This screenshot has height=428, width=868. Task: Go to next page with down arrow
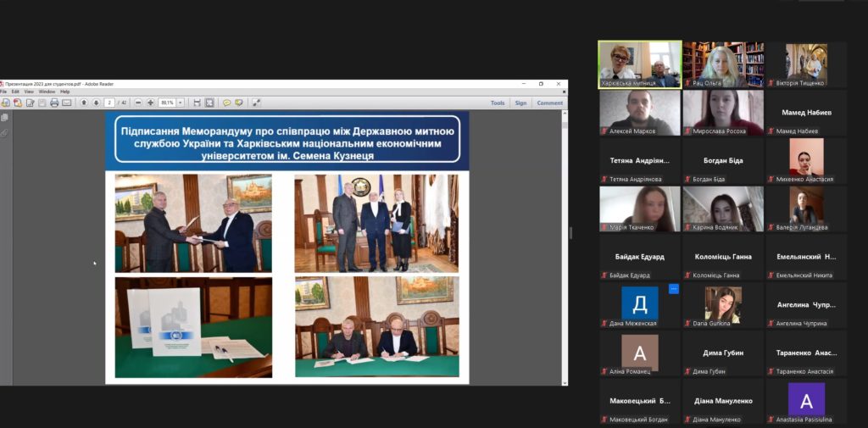(97, 103)
